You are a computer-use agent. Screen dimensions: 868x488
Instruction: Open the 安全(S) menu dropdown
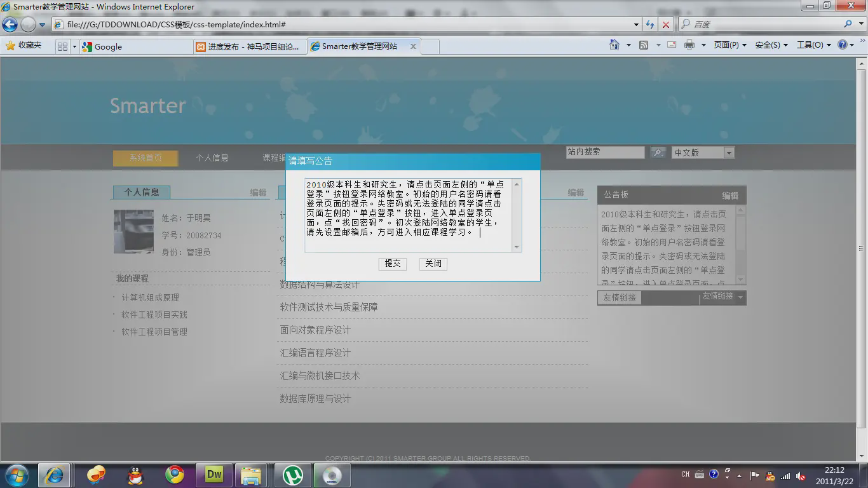[771, 45]
